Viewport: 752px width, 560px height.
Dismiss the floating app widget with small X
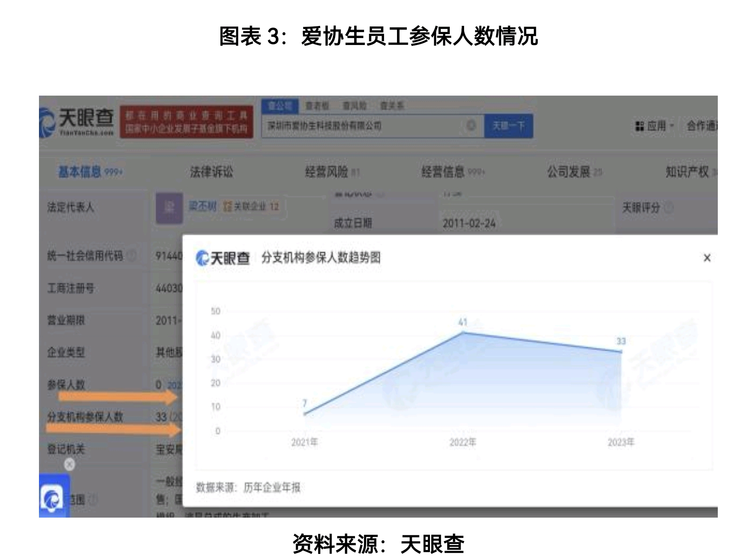coord(69,464)
